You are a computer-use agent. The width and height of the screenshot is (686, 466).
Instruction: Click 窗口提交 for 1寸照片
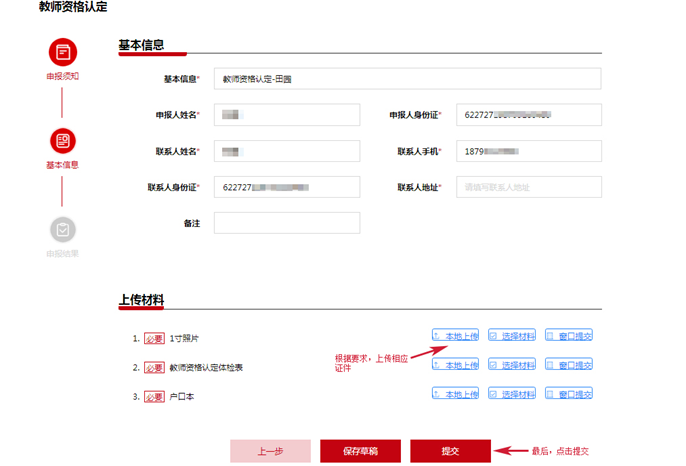[x=569, y=336]
